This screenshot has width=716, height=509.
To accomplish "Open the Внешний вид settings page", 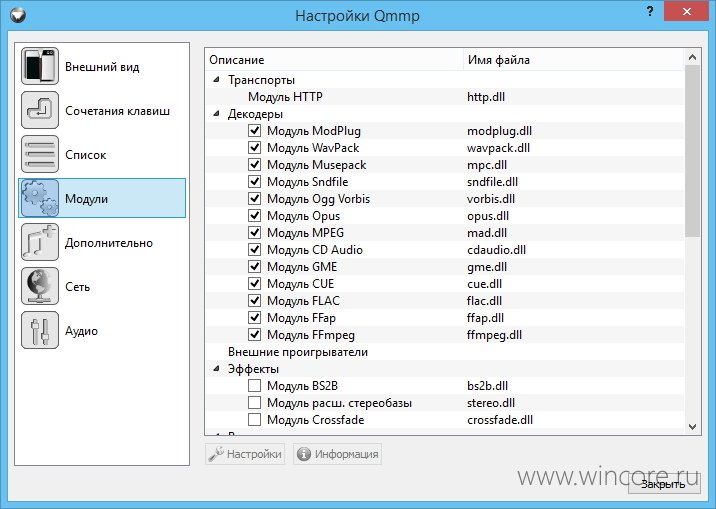I will pyautogui.click(x=102, y=66).
